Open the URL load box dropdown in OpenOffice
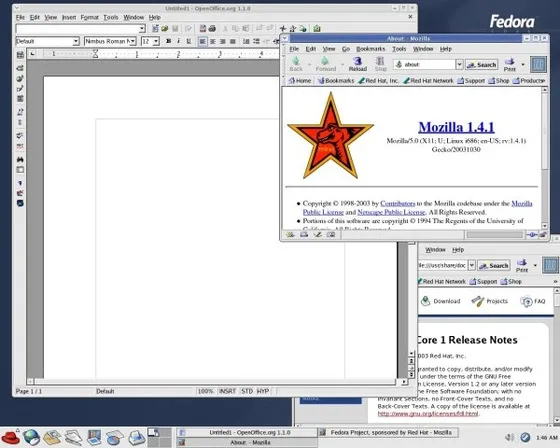The image size is (560, 448). [x=142, y=29]
